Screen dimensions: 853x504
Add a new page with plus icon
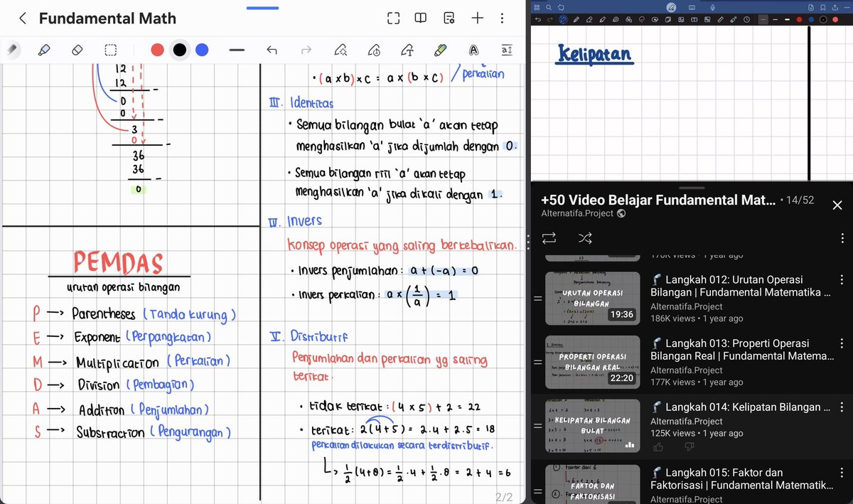pos(478,18)
